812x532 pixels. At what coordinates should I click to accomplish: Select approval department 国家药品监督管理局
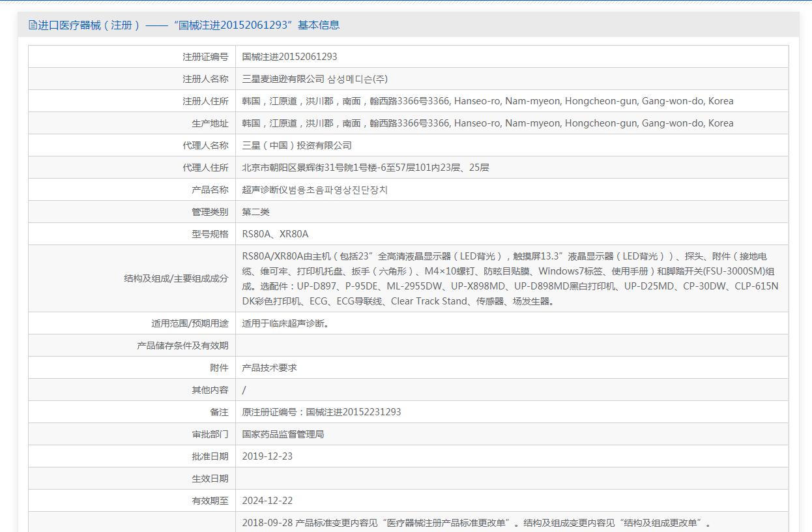click(283, 434)
